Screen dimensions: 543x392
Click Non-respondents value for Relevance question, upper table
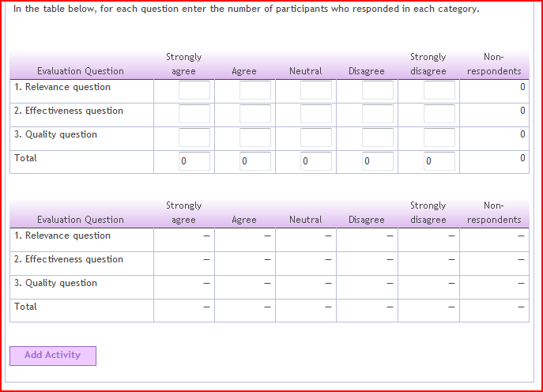522,87
